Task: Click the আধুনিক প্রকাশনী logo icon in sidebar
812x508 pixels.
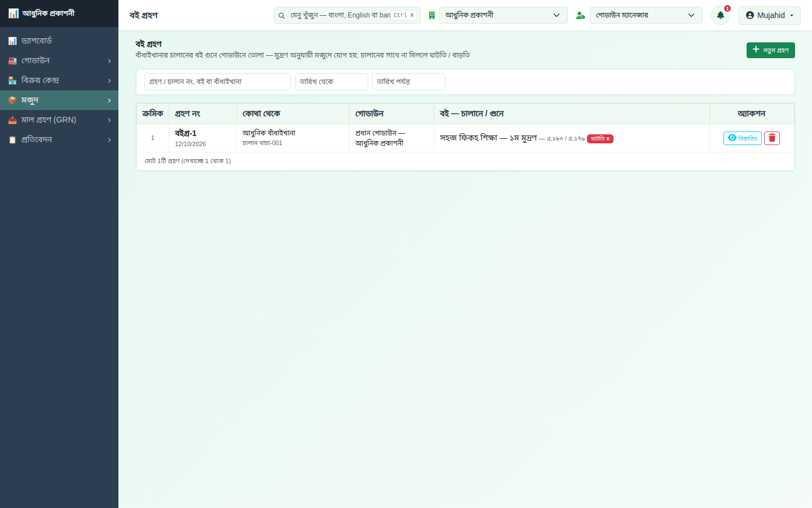Action: coord(13,13)
